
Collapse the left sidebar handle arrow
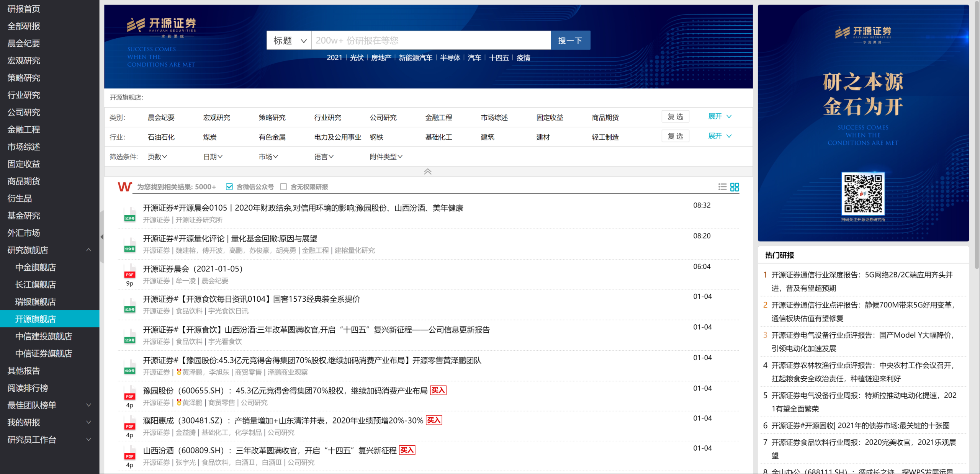pos(102,237)
